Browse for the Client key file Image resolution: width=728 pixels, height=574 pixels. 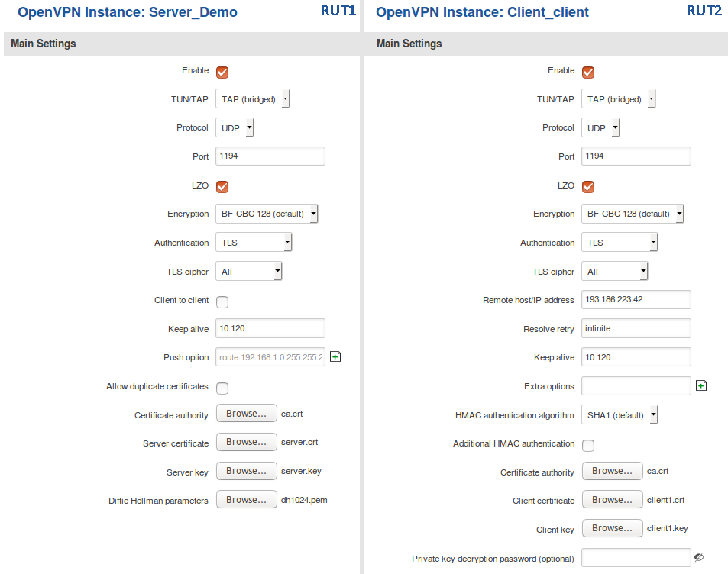coord(613,528)
